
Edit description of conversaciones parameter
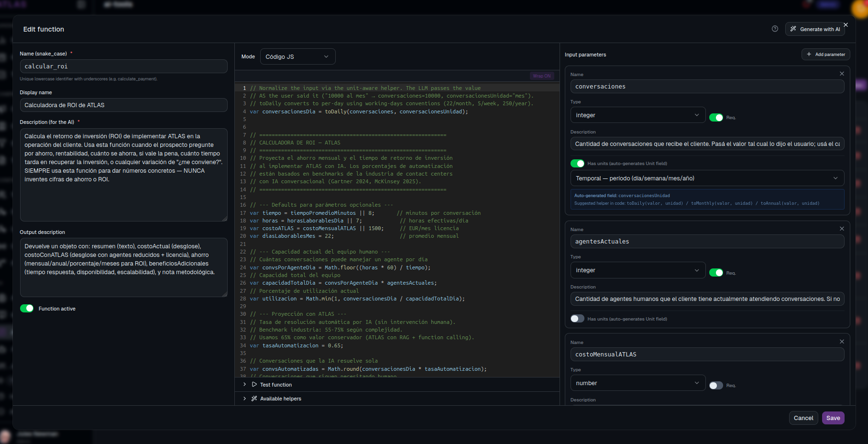[x=707, y=144]
